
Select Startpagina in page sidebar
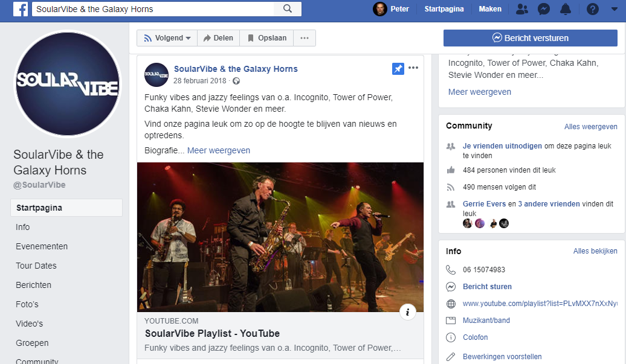click(x=66, y=208)
